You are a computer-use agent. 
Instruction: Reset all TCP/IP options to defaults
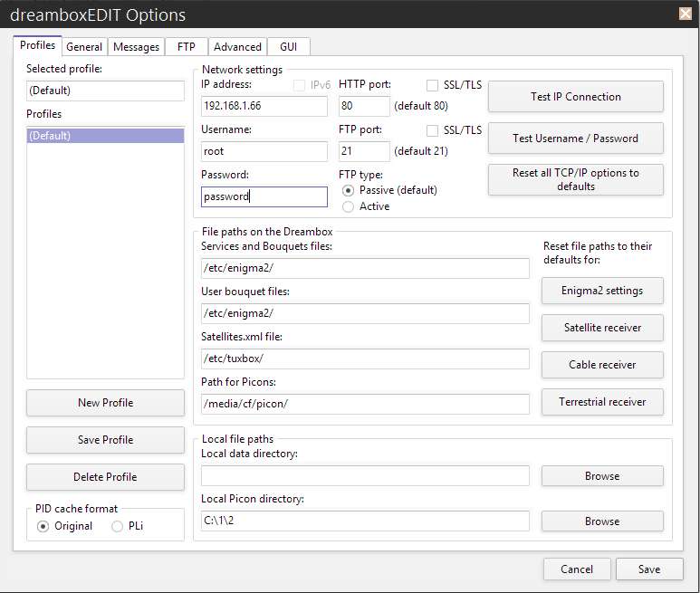click(x=575, y=179)
